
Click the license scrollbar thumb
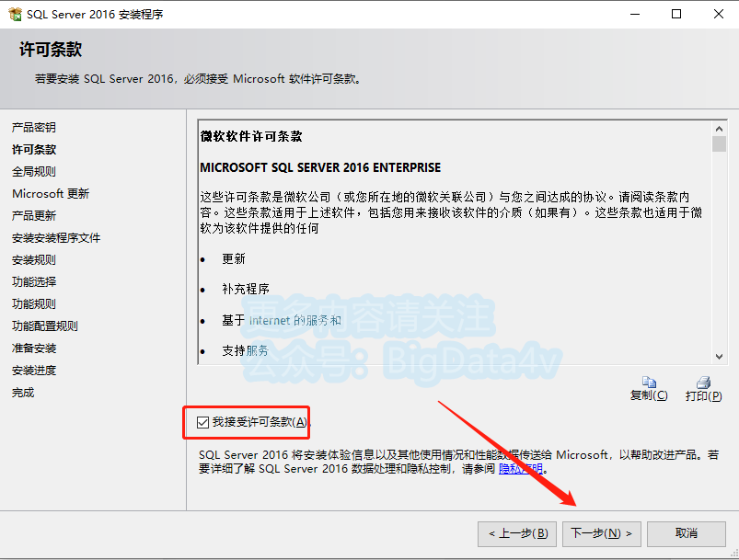click(x=719, y=143)
